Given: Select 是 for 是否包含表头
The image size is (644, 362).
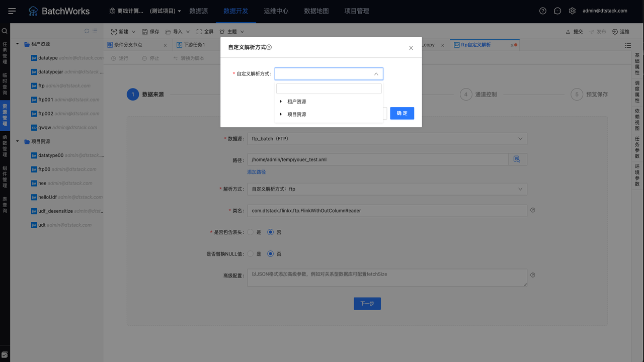Looking at the screenshot, I should click(250, 232).
